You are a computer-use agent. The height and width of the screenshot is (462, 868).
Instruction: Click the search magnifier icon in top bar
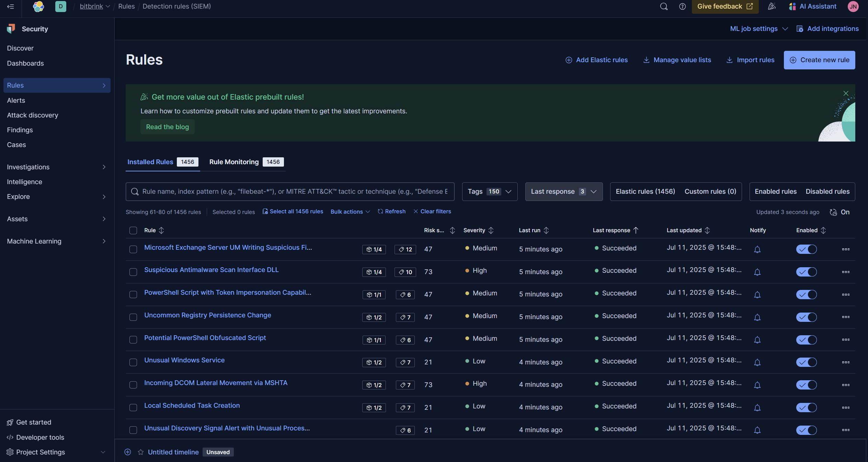click(664, 7)
